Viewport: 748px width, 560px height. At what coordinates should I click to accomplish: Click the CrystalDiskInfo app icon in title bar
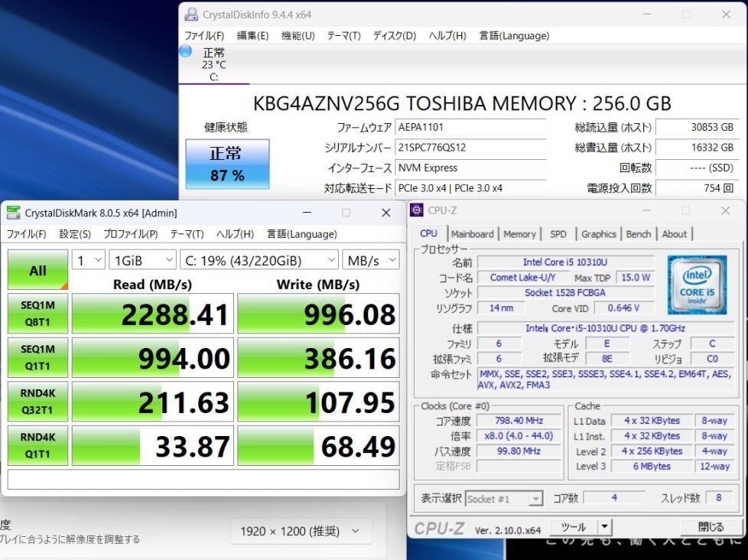191,15
